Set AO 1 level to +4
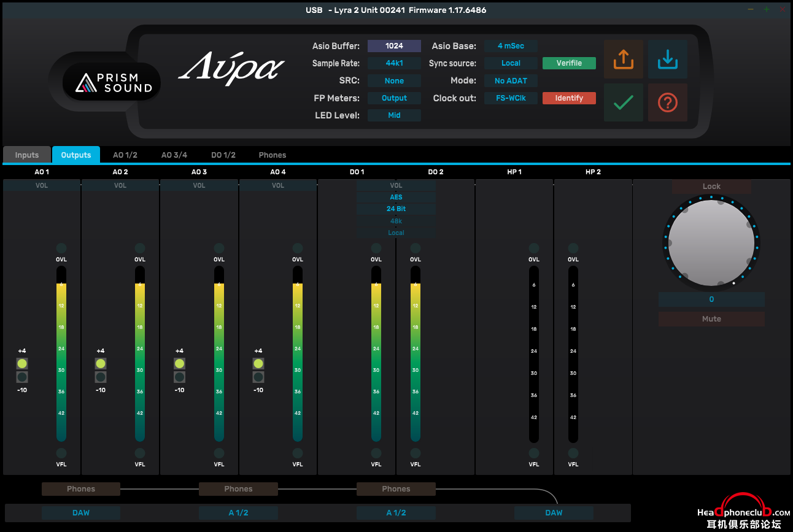793x532 pixels. [22, 363]
